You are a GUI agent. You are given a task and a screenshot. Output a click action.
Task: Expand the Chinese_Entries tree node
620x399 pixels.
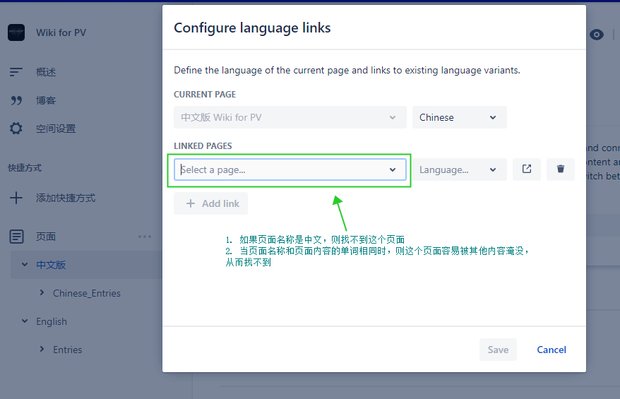[42, 293]
